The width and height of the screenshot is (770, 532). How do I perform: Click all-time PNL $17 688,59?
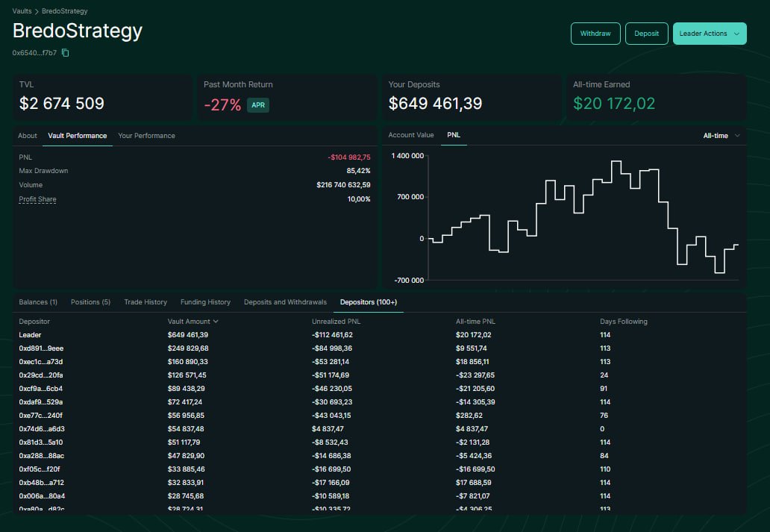pos(473,483)
